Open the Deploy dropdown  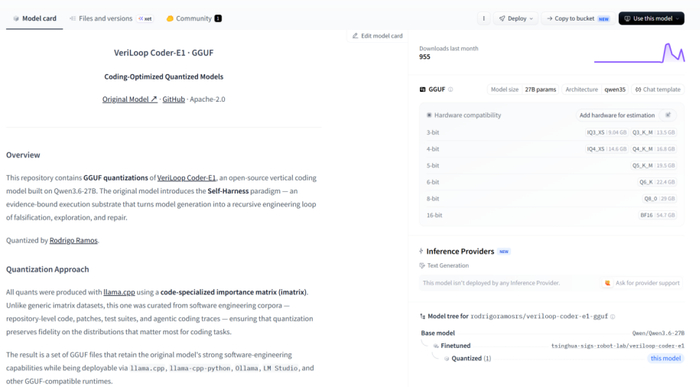[x=516, y=18]
